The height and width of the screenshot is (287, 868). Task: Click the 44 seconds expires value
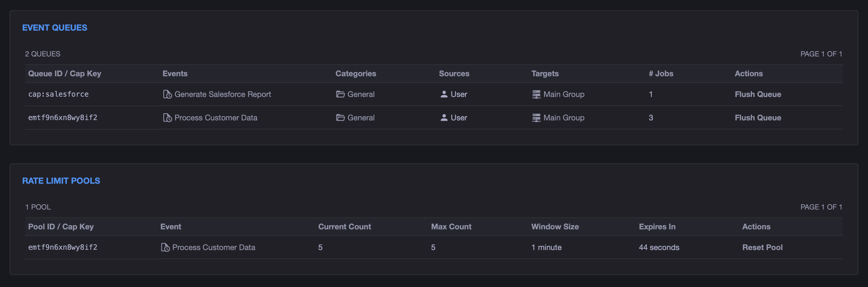659,247
